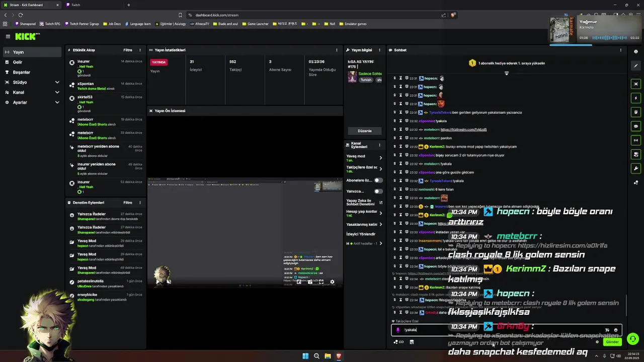Collapse the gift leaderboard banner arrow

pyautogui.click(x=507, y=73)
